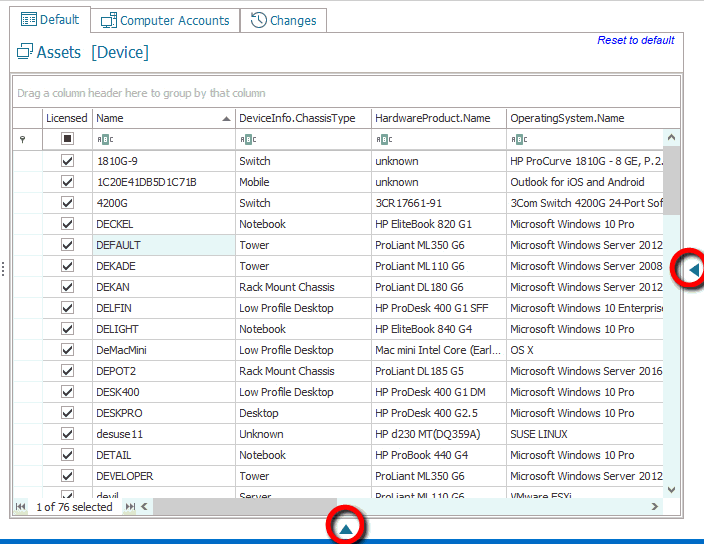Viewport: 704px width, 544px height.
Task: Click the Reset to default link
Action: coord(635,40)
